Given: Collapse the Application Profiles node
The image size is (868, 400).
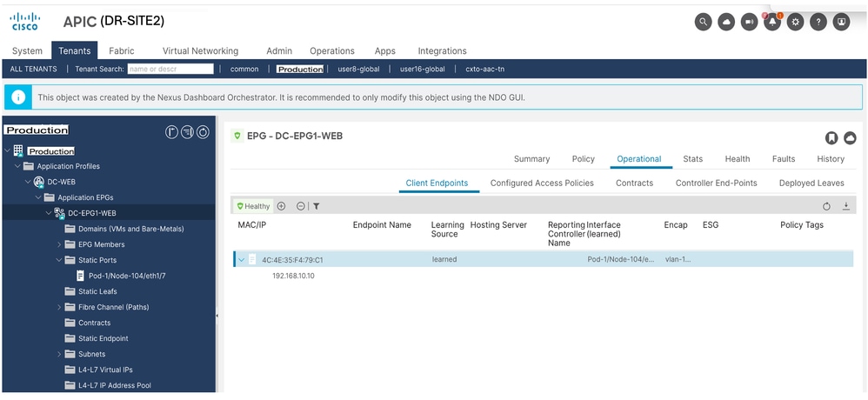Looking at the screenshot, I should tap(17, 166).
